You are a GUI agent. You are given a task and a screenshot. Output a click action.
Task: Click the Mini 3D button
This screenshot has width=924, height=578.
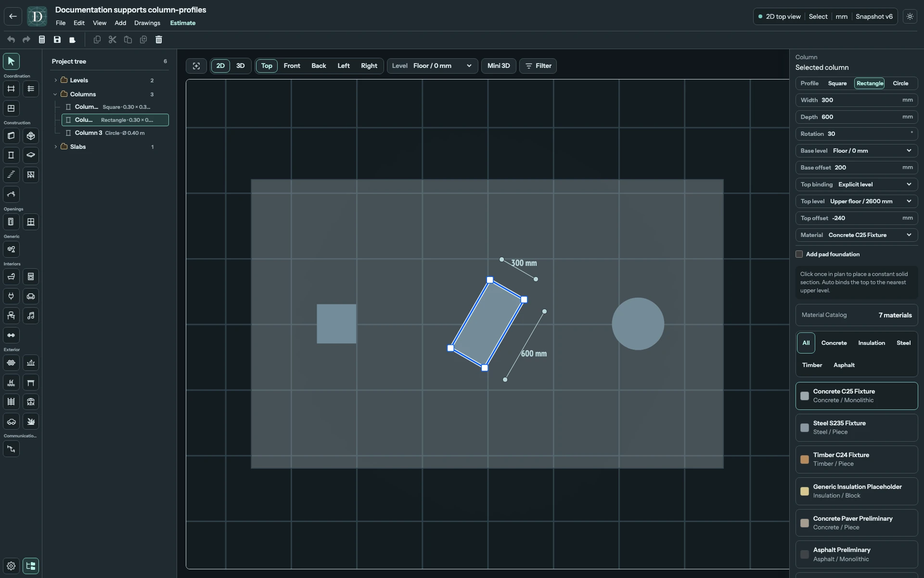(x=499, y=66)
